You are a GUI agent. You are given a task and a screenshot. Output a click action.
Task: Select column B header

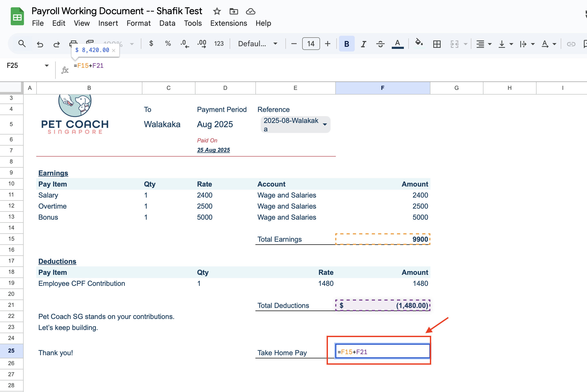pyautogui.click(x=89, y=88)
